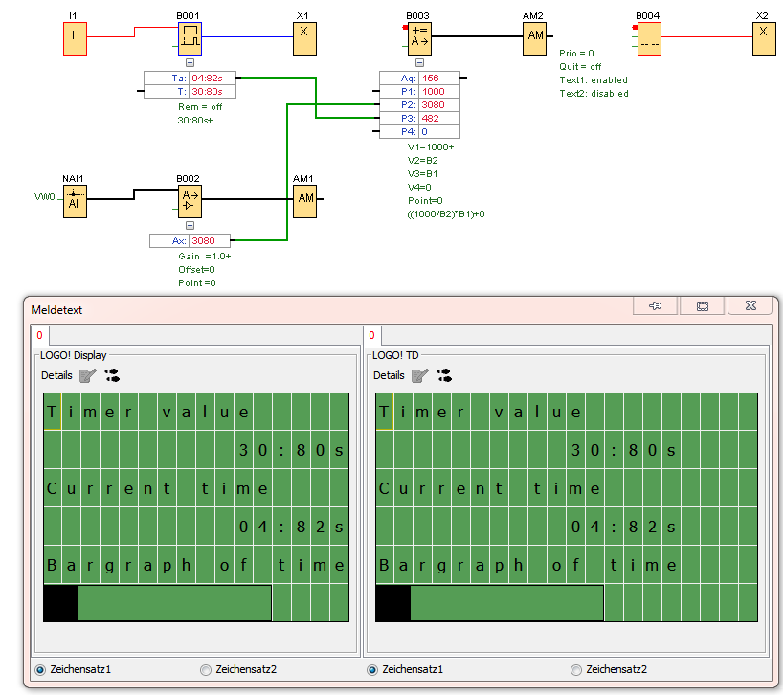The image size is (784, 696).
Task: Select the B002 analog amplifier block
Action: [x=190, y=200]
